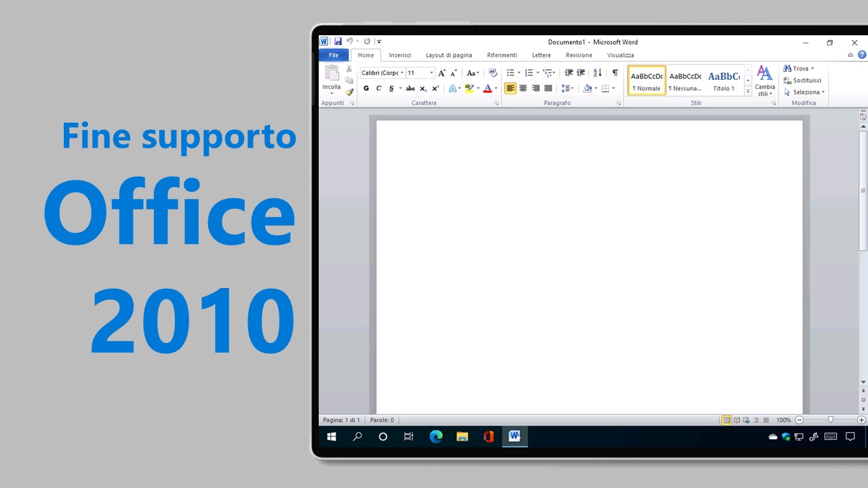Open the line spacing dropdown

[x=568, y=88]
